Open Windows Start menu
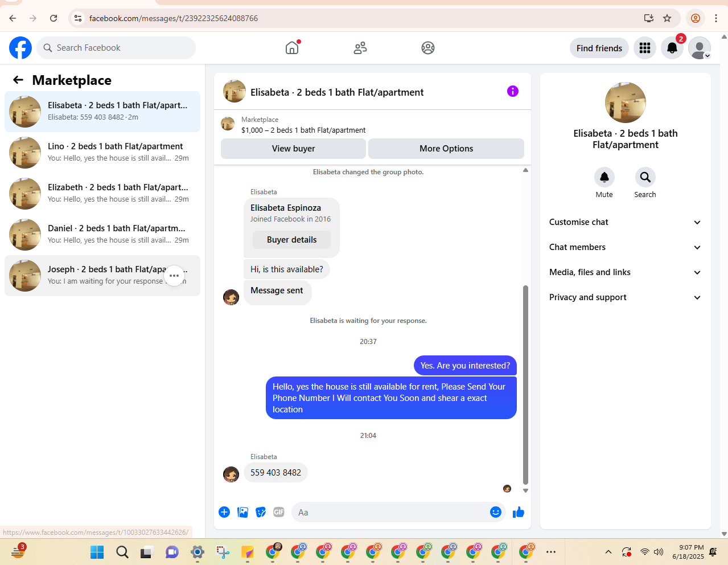Image resolution: width=728 pixels, height=565 pixels. click(97, 552)
